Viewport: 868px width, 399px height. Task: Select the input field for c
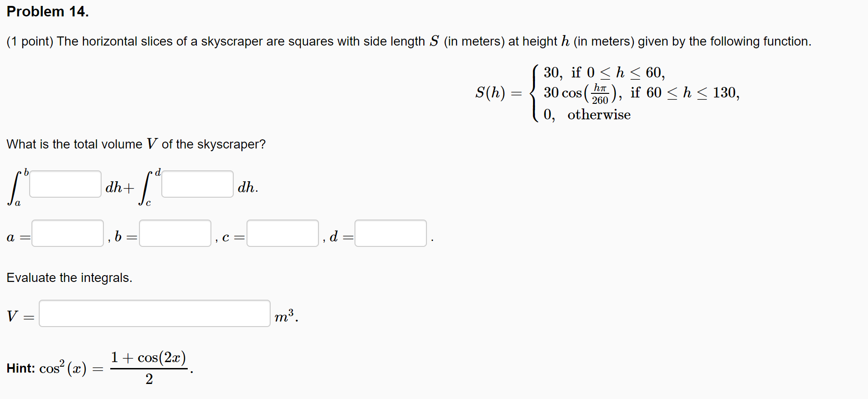click(282, 233)
